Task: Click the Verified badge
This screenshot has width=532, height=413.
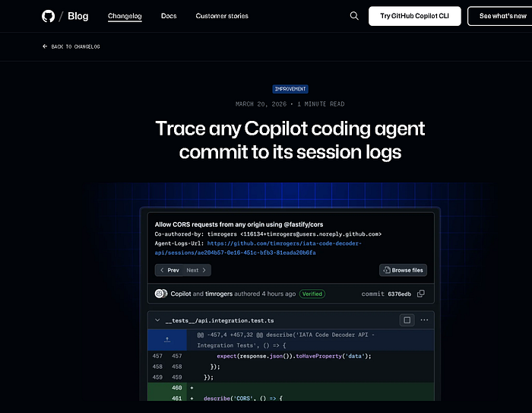Action: click(312, 294)
